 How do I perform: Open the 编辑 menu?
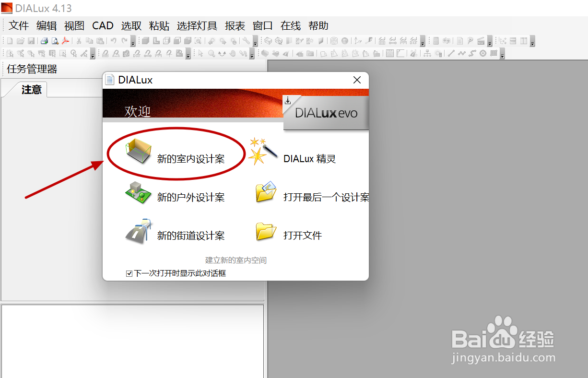tap(47, 25)
